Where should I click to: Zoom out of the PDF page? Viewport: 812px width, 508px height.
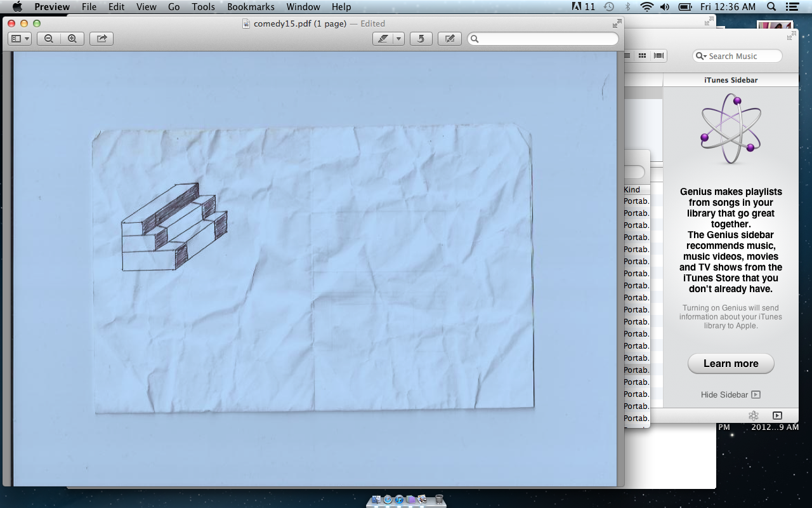[49, 39]
